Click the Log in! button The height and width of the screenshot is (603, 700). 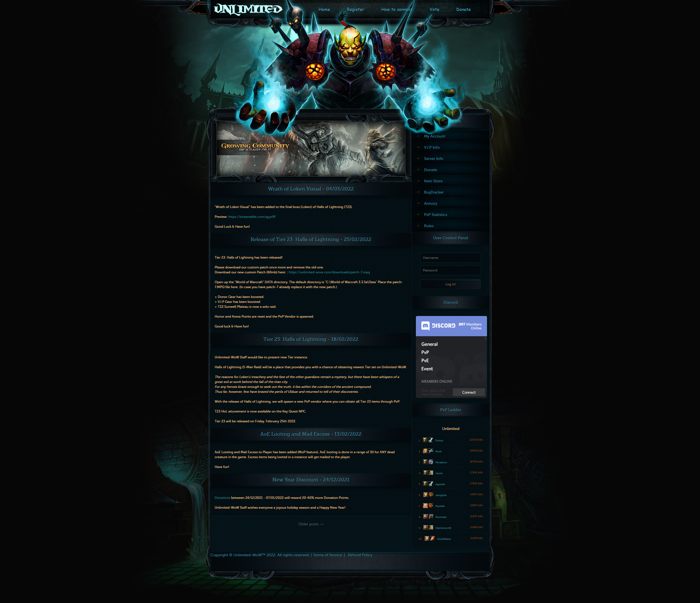(x=450, y=284)
